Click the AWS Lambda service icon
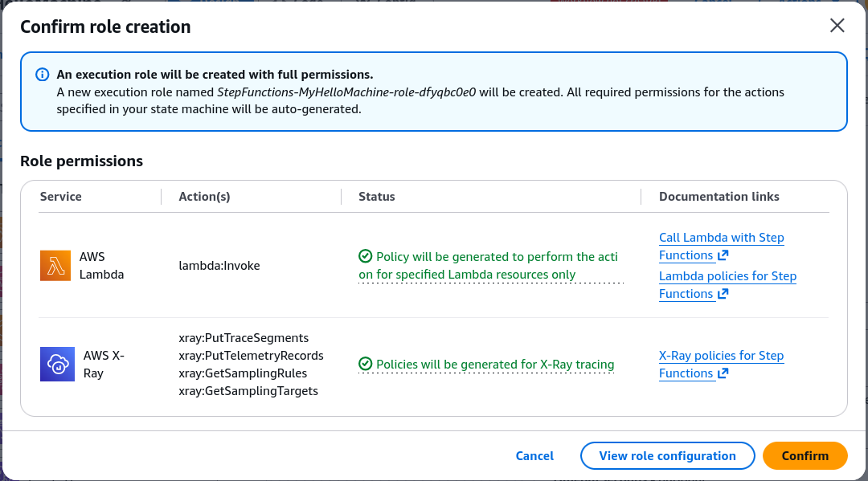 [55, 265]
